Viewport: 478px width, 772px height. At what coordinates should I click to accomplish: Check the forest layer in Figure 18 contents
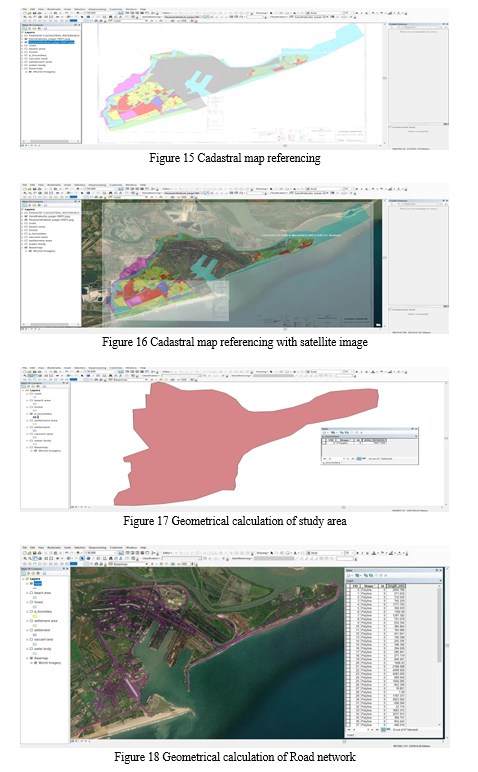point(31,602)
